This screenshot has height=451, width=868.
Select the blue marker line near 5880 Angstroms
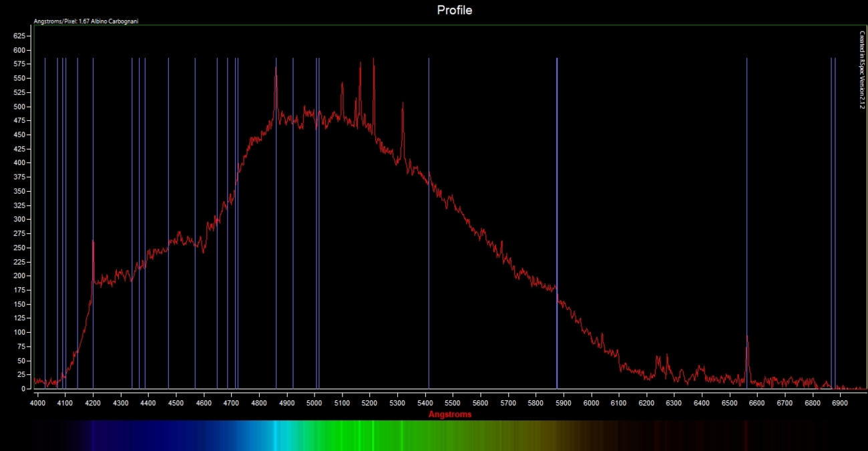[x=557, y=200]
